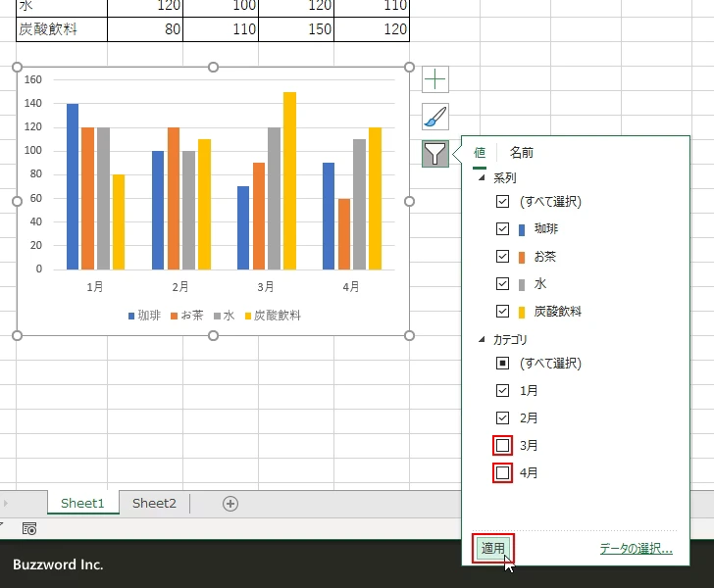This screenshot has width=714, height=588.
Task: Check the 3月 category checkbox
Action: [x=502, y=446]
